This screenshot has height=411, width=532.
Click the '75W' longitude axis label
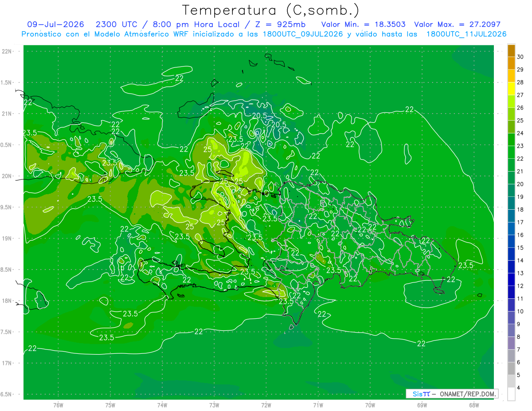coord(110,405)
